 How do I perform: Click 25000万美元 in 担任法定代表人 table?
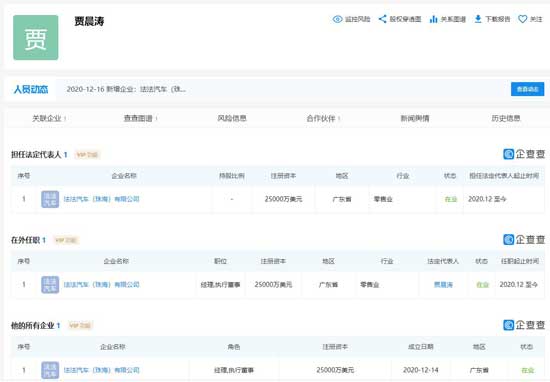(x=283, y=199)
